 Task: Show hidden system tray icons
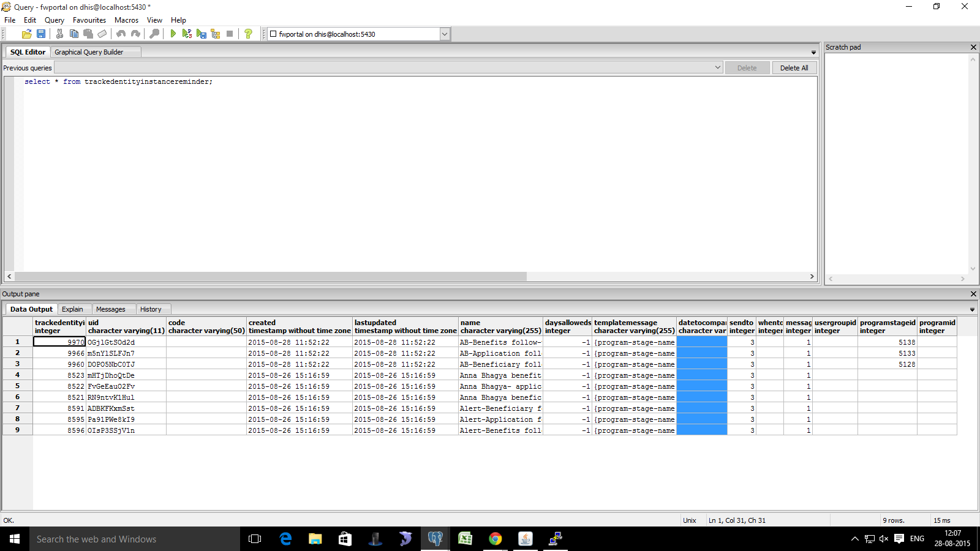pos(855,539)
